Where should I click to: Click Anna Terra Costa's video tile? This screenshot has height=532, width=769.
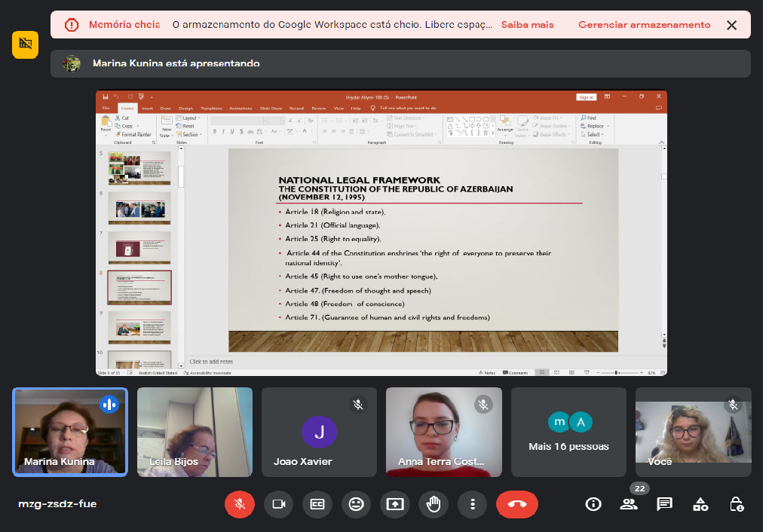tap(443, 432)
